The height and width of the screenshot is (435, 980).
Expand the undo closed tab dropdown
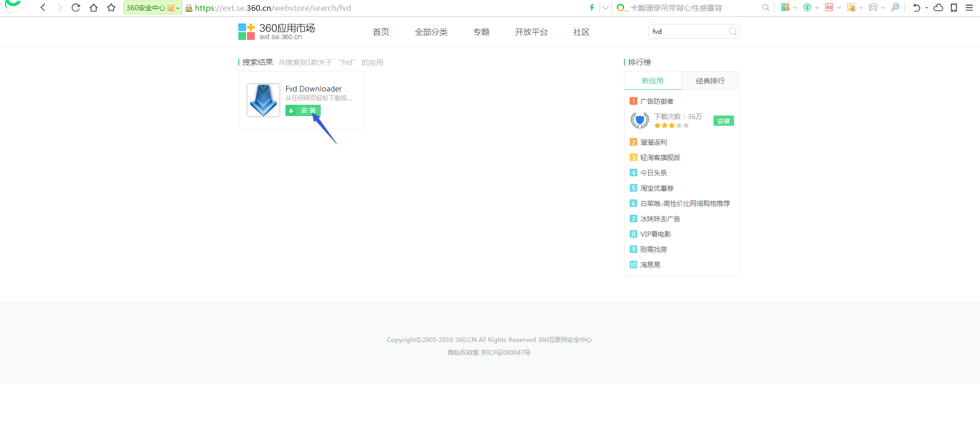pos(926,8)
